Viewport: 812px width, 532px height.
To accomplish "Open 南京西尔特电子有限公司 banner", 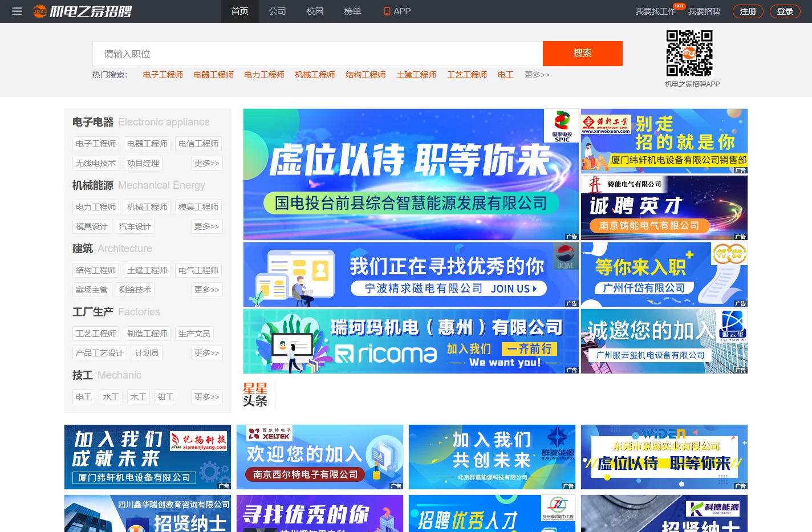I will pos(320,457).
